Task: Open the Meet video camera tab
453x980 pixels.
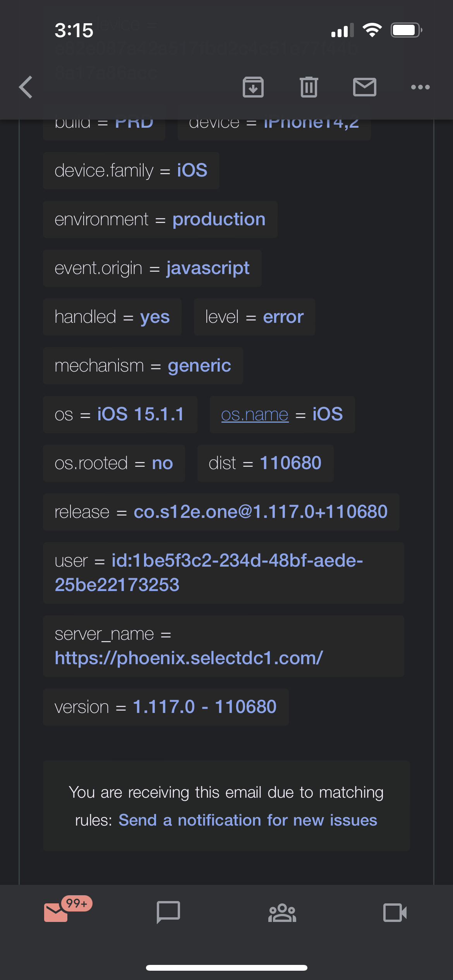Action: (395, 912)
